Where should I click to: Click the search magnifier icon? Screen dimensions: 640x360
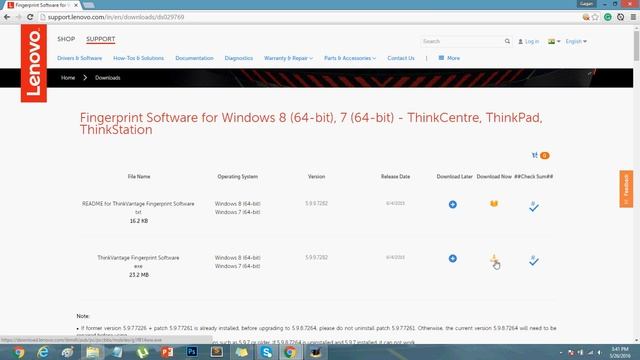[x=507, y=41]
